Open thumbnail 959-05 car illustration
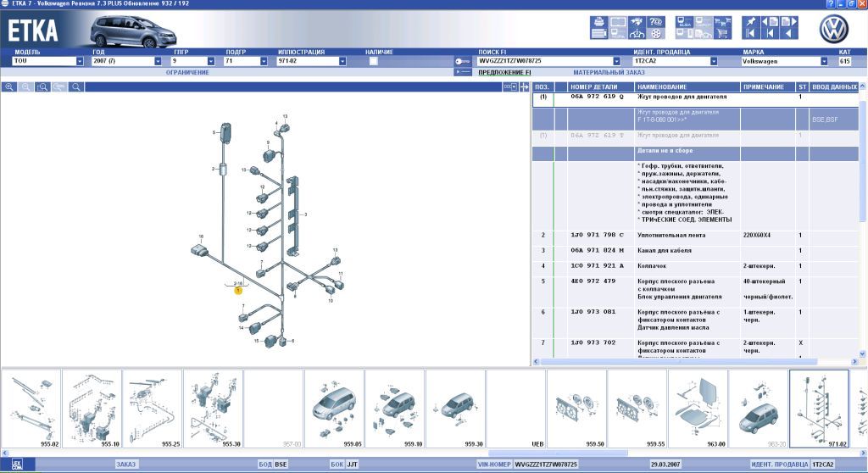Viewport: 868px width, 473px height. pyautogui.click(x=334, y=409)
